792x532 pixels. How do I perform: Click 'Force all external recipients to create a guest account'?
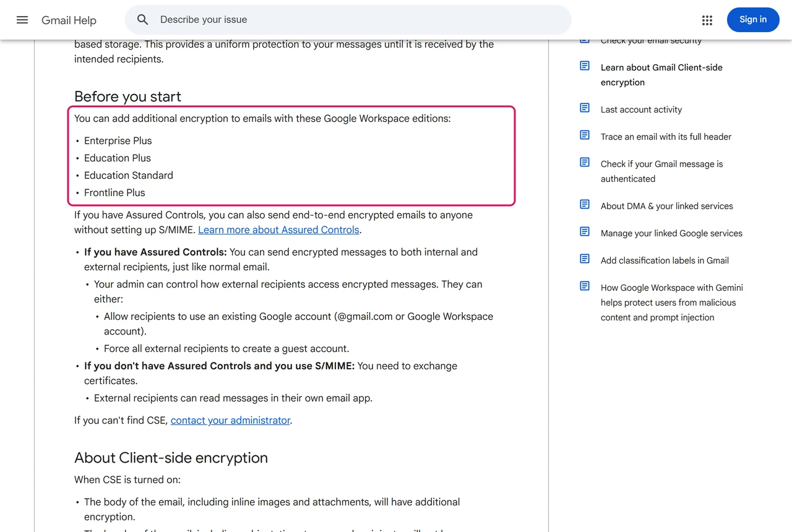click(226, 349)
